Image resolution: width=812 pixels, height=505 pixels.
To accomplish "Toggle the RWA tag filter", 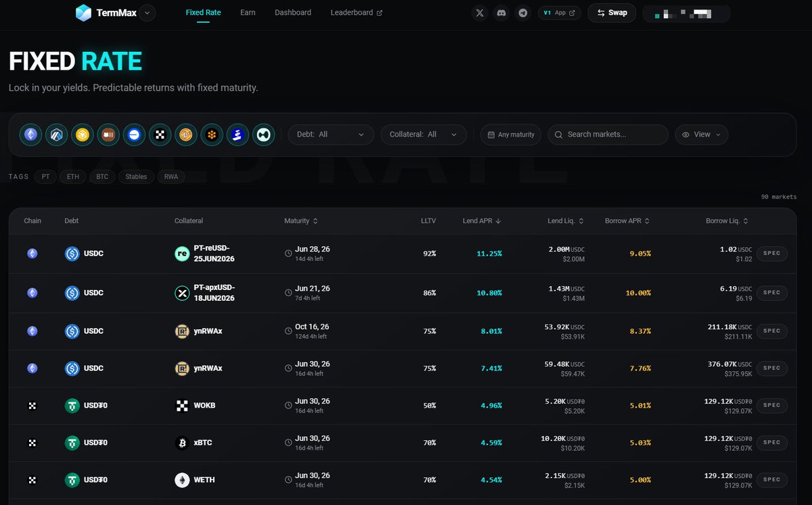I will 171,176.
